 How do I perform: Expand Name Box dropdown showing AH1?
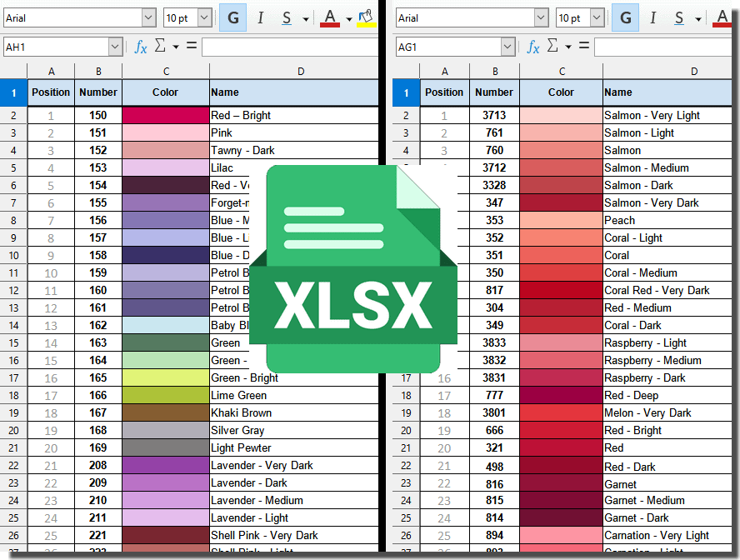[114, 47]
